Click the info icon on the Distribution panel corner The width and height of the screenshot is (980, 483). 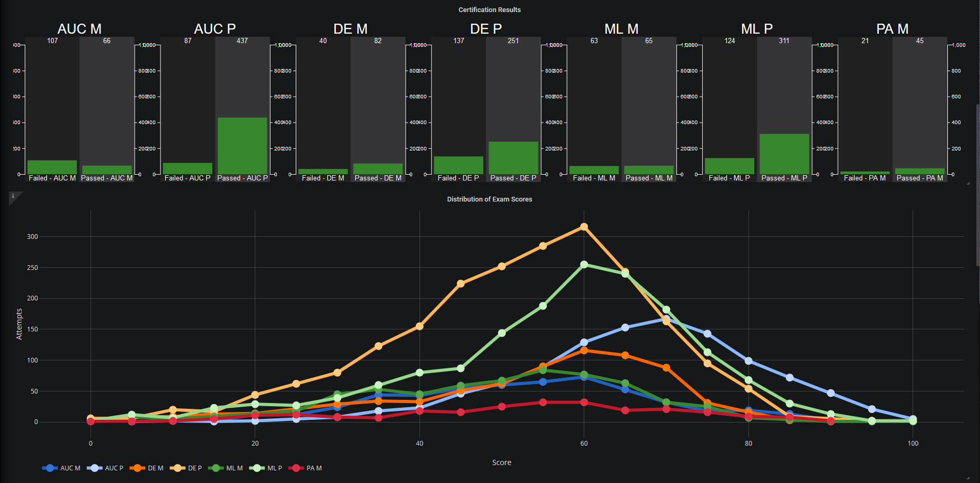[x=13, y=196]
